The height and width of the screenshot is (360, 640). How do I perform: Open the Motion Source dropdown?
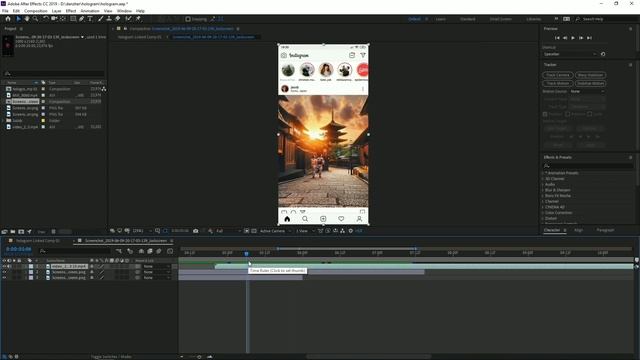(587, 91)
